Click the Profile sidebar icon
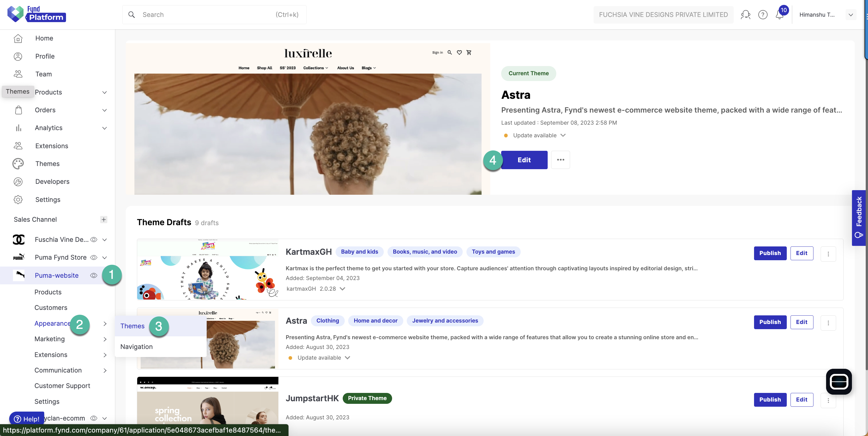Image resolution: width=868 pixels, height=436 pixels. click(18, 56)
